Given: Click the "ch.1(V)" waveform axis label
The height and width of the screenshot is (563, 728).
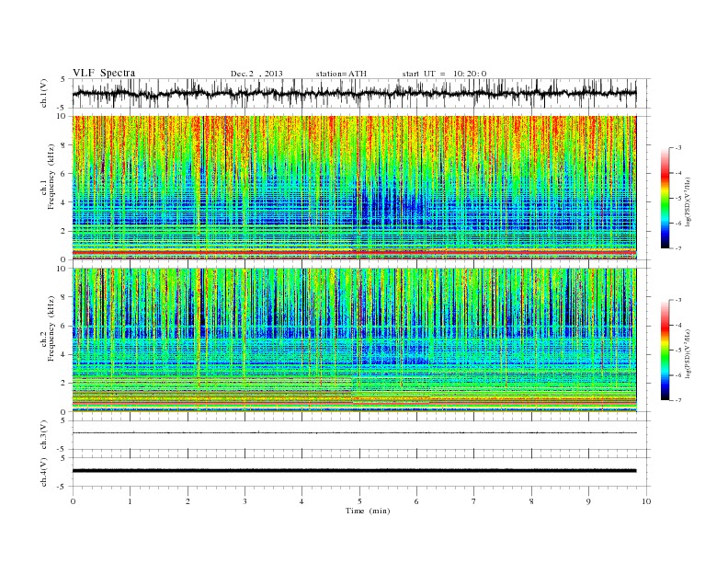Looking at the screenshot, I should 44,93.
